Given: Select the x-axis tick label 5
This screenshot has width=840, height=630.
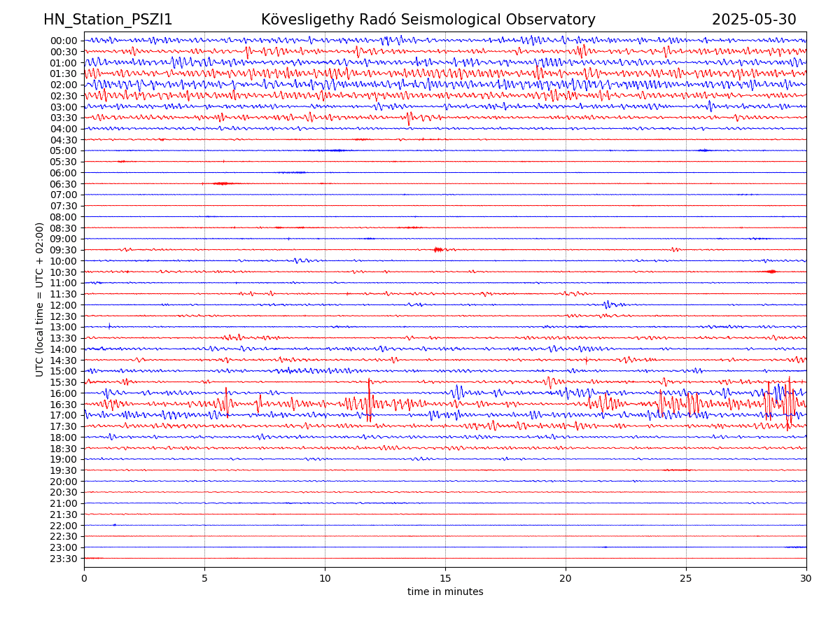Looking at the screenshot, I should coord(204,579).
